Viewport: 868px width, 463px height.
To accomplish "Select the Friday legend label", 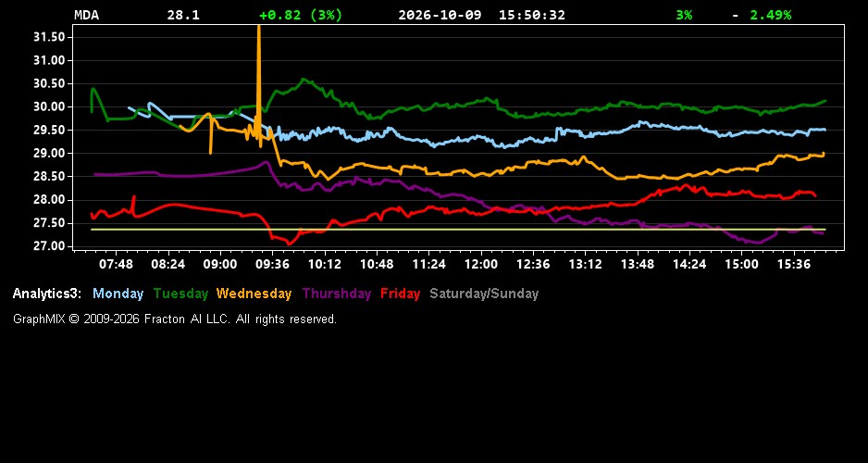I will click(x=401, y=294).
